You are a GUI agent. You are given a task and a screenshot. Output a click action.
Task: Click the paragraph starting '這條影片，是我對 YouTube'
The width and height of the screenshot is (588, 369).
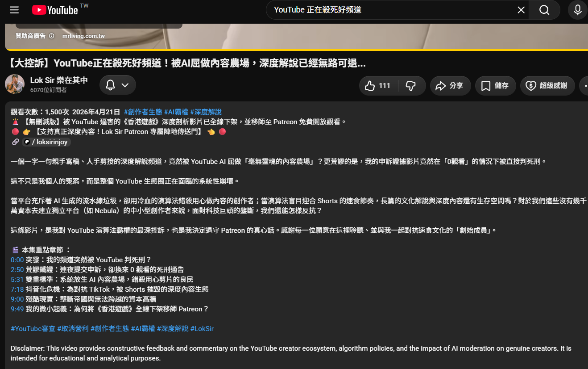tap(253, 230)
